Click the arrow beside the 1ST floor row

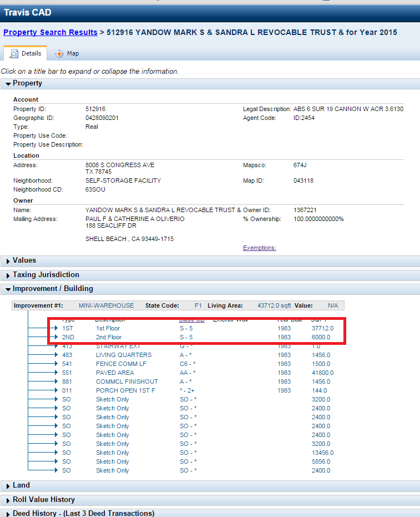[55, 328]
